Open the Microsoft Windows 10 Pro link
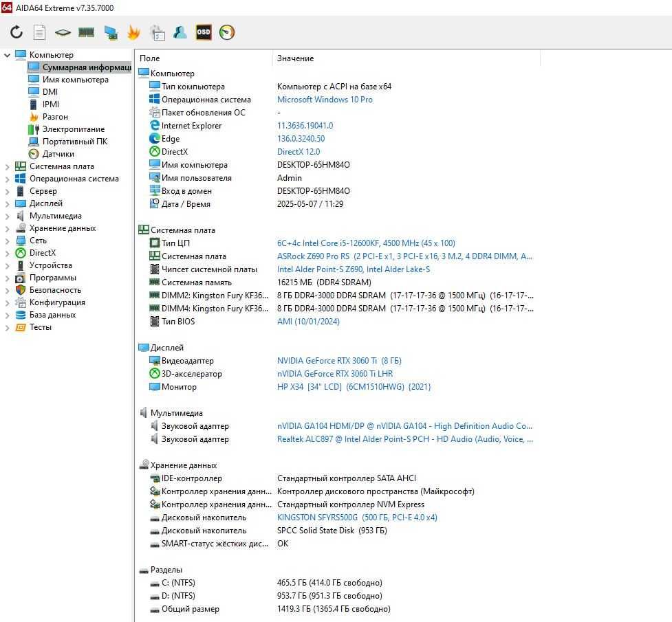 [x=325, y=100]
